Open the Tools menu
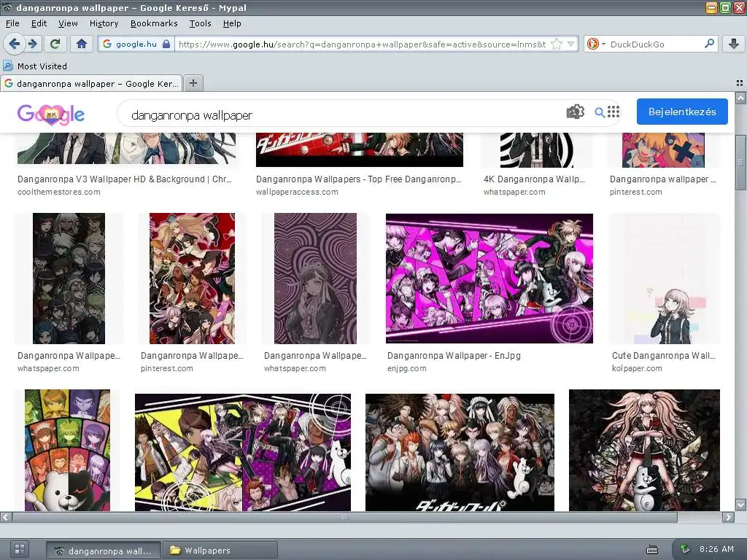The image size is (747, 560). 200,23
